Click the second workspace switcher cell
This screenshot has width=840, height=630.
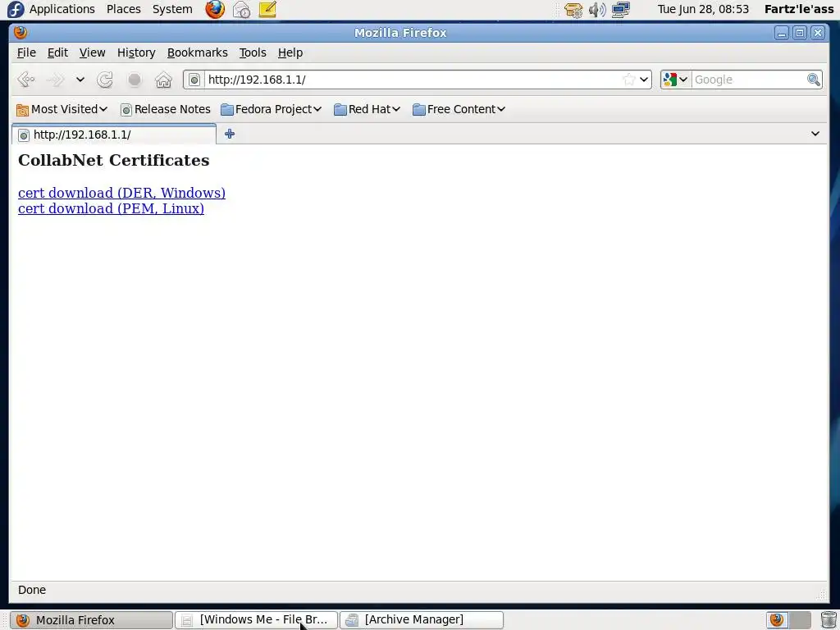pos(800,620)
